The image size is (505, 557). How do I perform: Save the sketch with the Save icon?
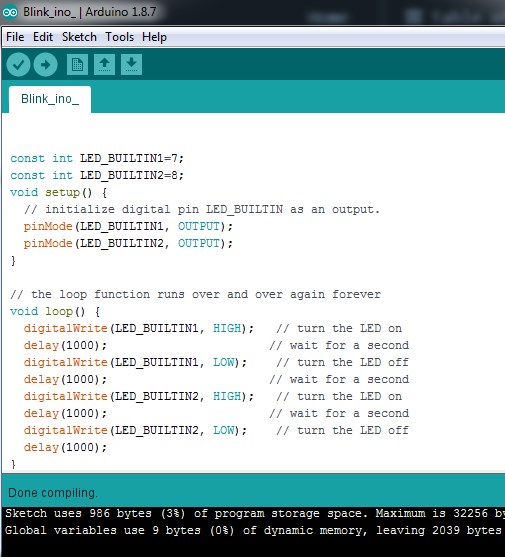coord(131,64)
